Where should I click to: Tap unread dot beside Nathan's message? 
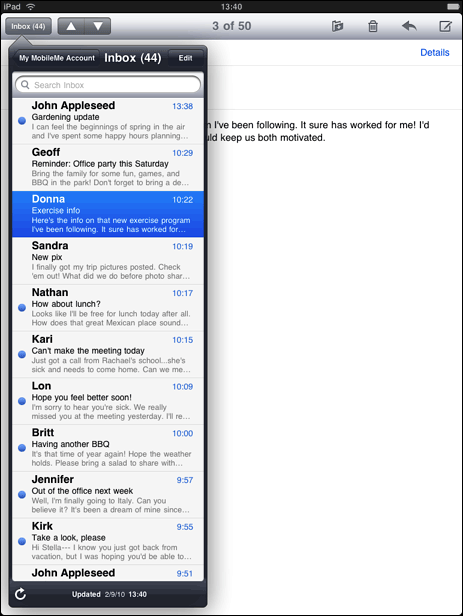tap(22, 308)
